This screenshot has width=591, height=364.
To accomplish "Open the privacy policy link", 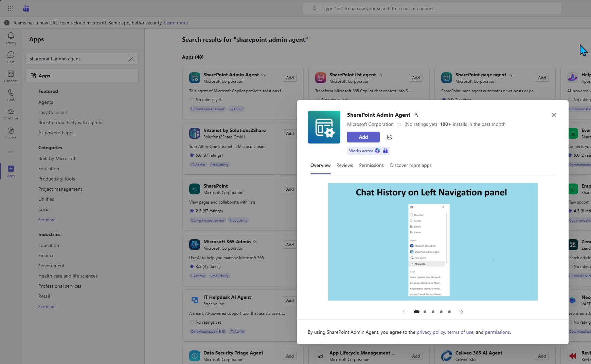I will click(431, 332).
